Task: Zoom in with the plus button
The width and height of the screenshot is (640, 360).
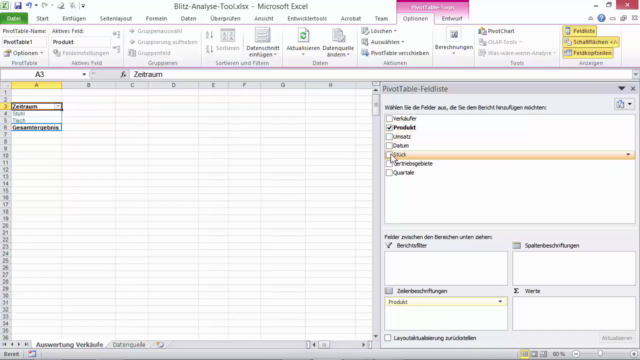Action: pyautogui.click(x=633, y=354)
